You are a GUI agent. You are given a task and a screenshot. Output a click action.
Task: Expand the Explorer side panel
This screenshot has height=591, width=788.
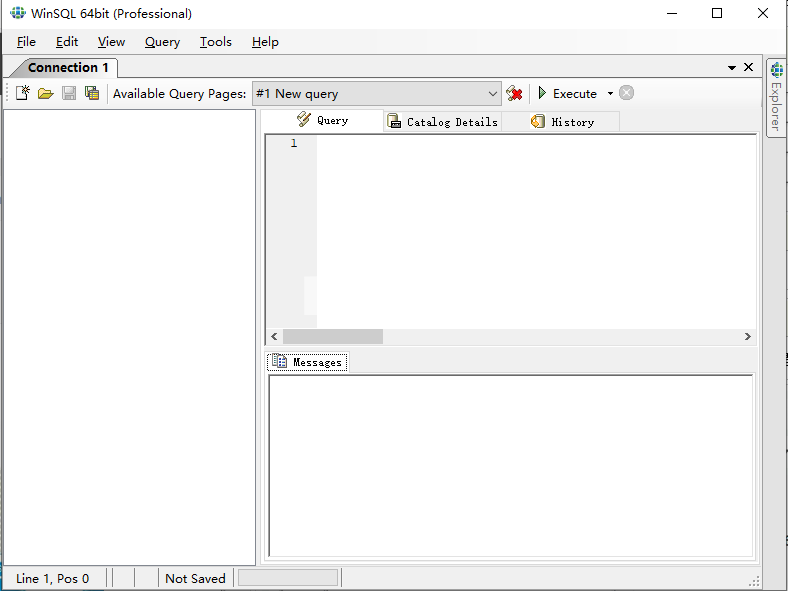pos(776,97)
